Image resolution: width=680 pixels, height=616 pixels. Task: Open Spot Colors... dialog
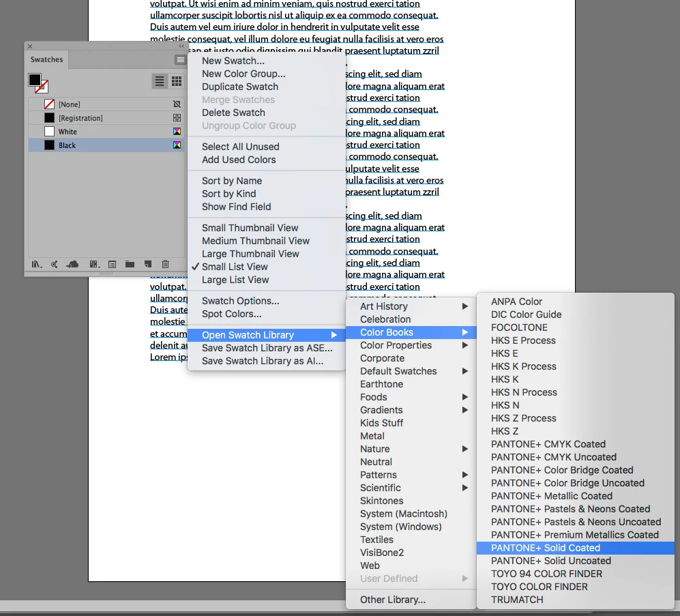tap(266, 314)
